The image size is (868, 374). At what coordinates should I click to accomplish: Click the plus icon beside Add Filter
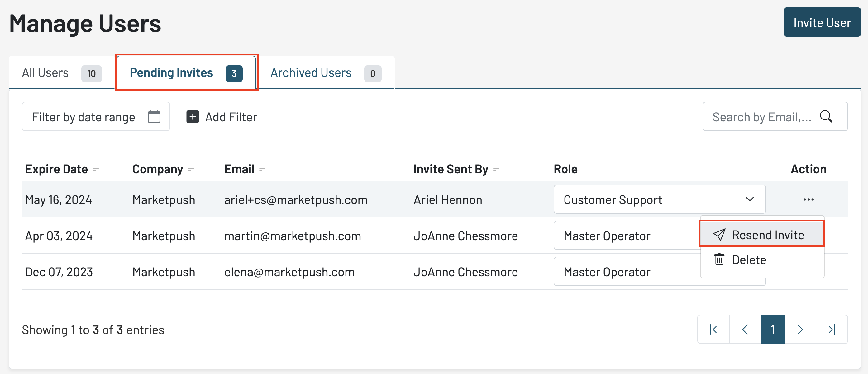(193, 117)
